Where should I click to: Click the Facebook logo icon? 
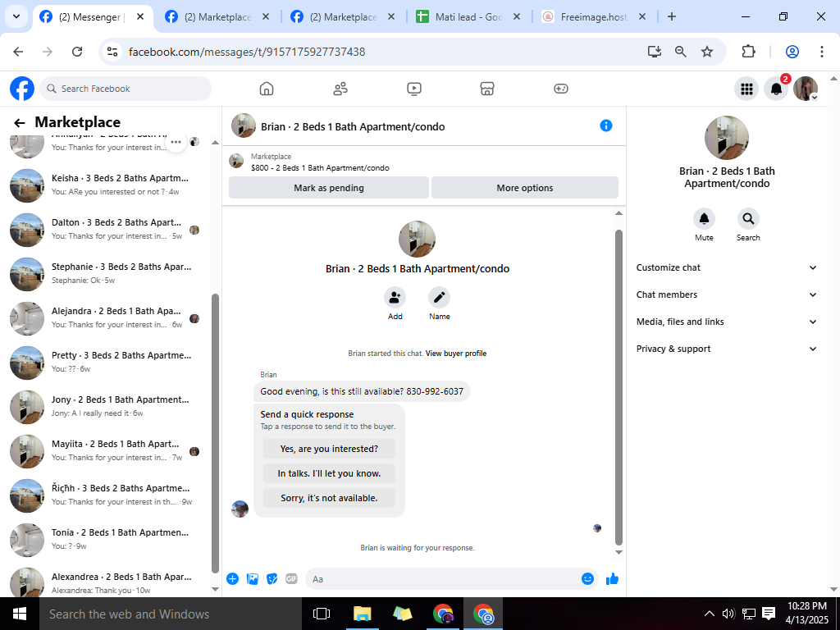pos(22,89)
